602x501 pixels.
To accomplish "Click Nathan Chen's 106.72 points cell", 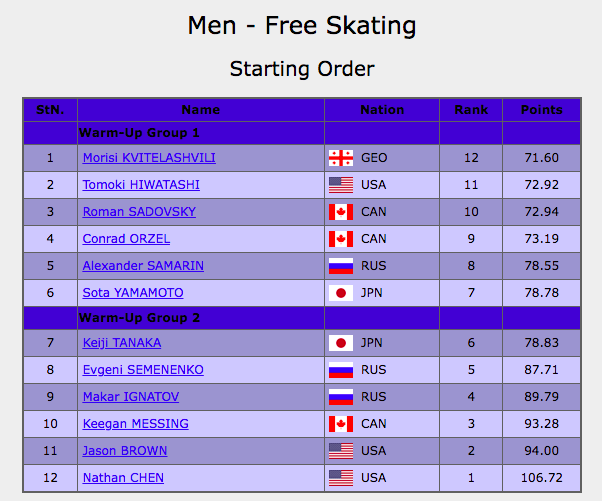I will (541, 478).
